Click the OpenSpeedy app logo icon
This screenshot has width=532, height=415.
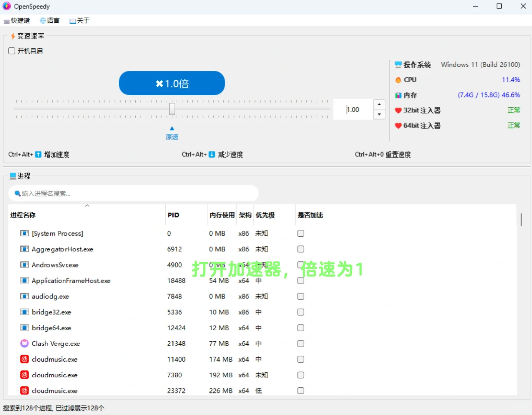click(x=6, y=6)
